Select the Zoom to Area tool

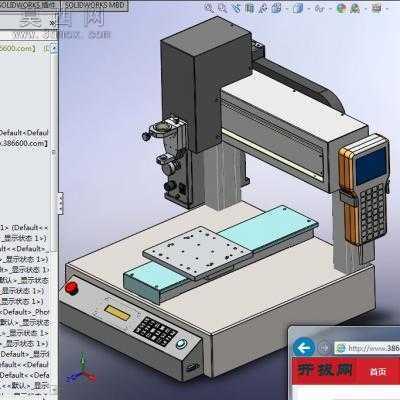[223, 8]
